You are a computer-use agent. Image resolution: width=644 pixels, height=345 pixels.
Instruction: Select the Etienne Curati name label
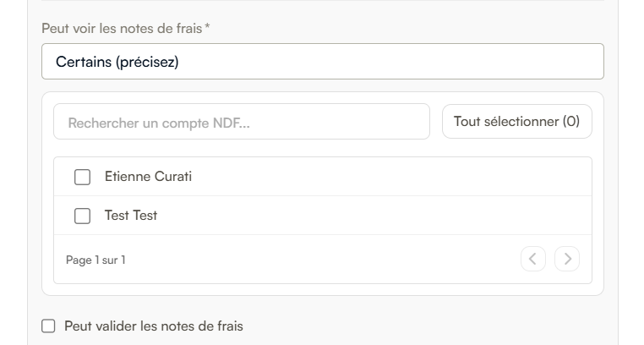148,177
